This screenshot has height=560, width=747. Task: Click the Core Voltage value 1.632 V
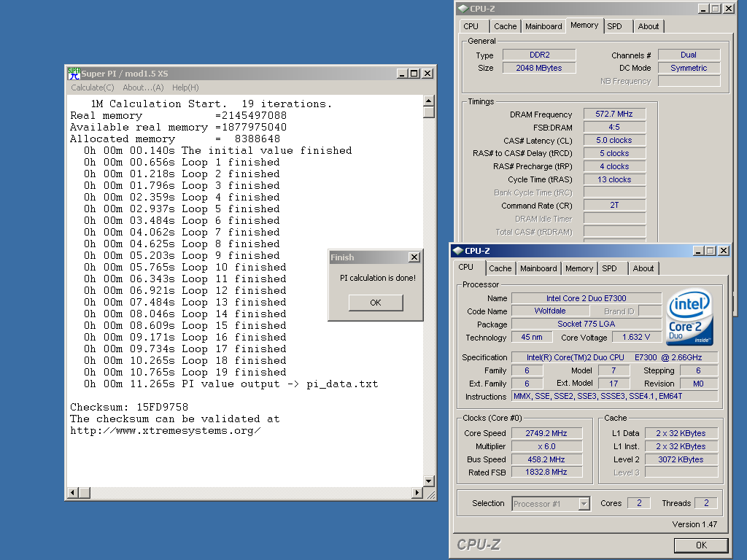coord(636,337)
